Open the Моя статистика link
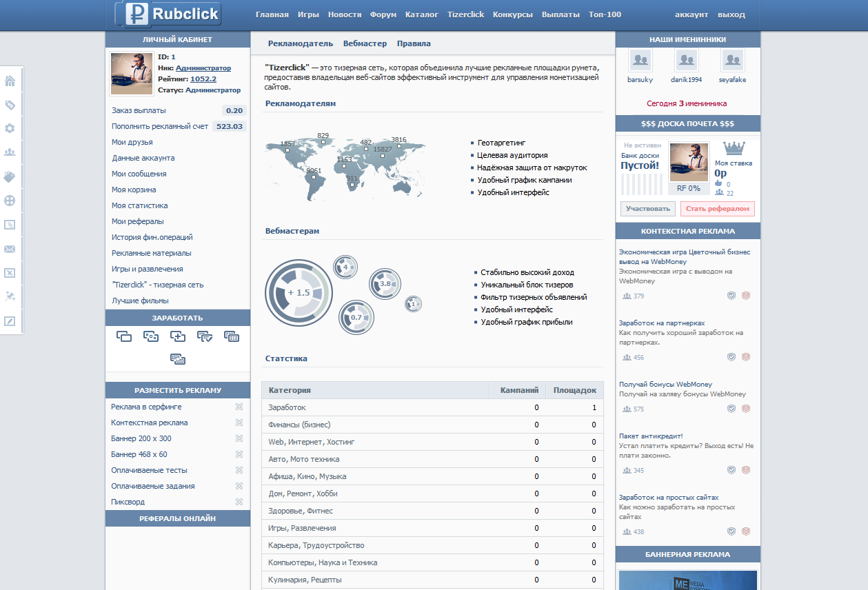 [140, 205]
